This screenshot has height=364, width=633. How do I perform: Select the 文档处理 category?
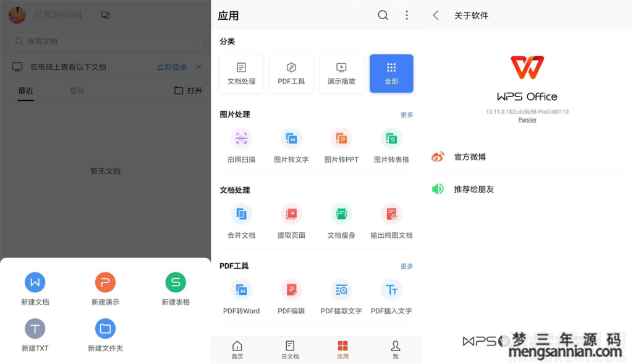coord(242,74)
